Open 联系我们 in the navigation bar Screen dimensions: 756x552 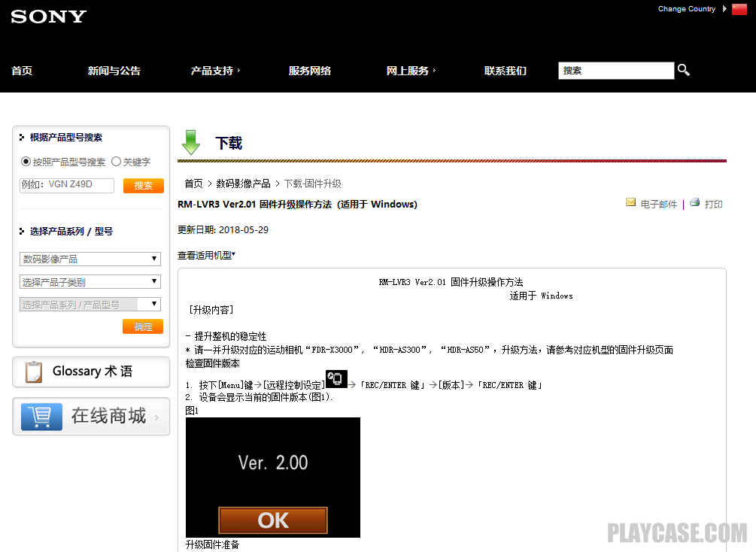pos(506,71)
